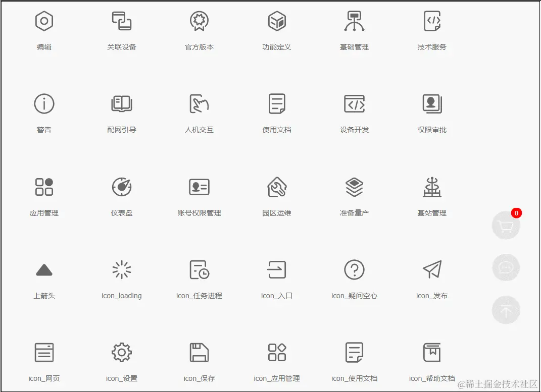Open the 配网引导 book icon
The image size is (541, 392).
121,103
